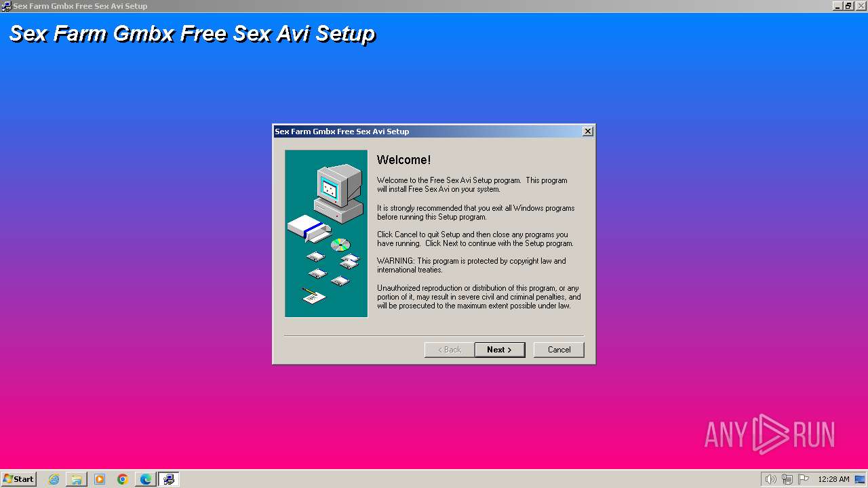The height and width of the screenshot is (488, 868).
Task: Open Windows Media Player taskbar icon
Action: (x=100, y=479)
